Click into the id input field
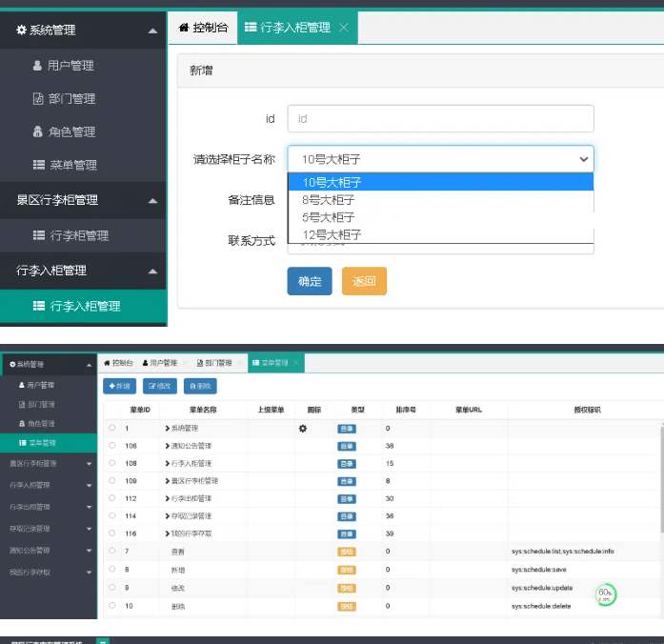This screenshot has width=664, height=644. point(440,118)
